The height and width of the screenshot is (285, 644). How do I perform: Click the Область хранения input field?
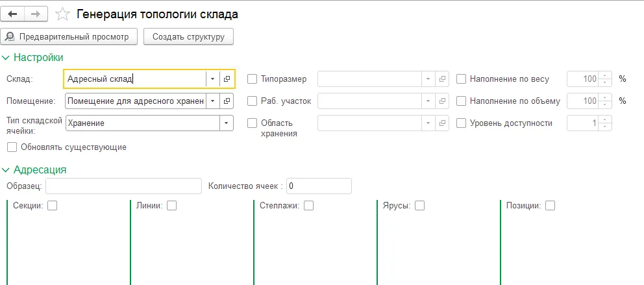369,123
